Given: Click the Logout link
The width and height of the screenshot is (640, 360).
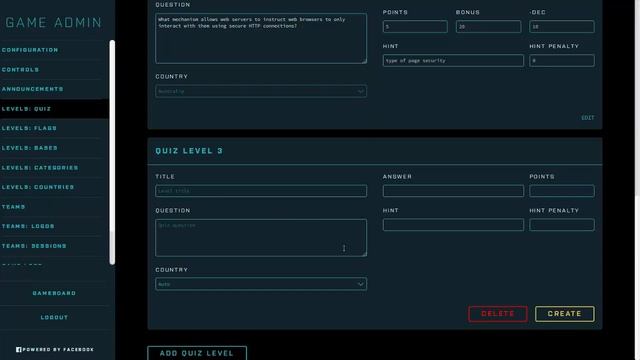Looking at the screenshot, I should point(54,317).
